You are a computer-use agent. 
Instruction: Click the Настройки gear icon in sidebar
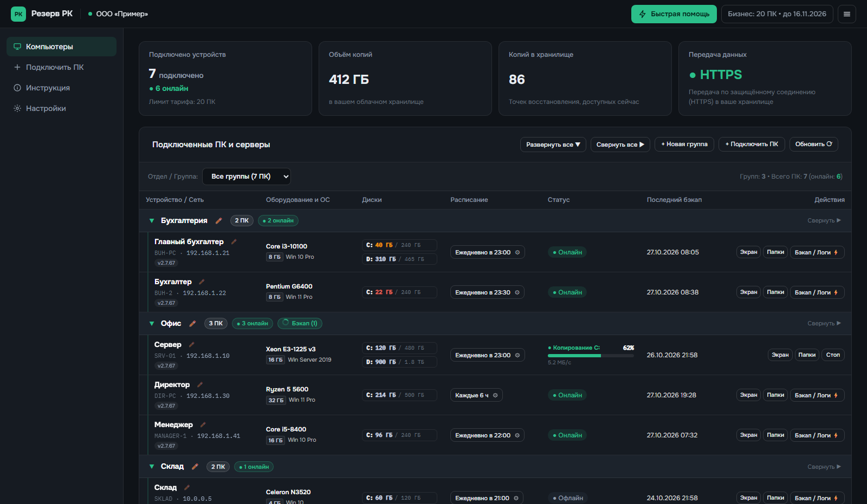[17, 108]
